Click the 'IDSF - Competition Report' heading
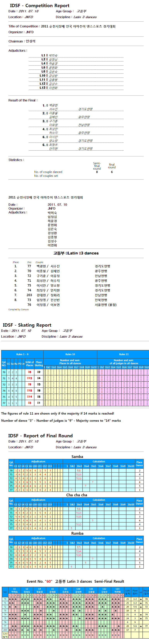 click(x=40, y=6)
